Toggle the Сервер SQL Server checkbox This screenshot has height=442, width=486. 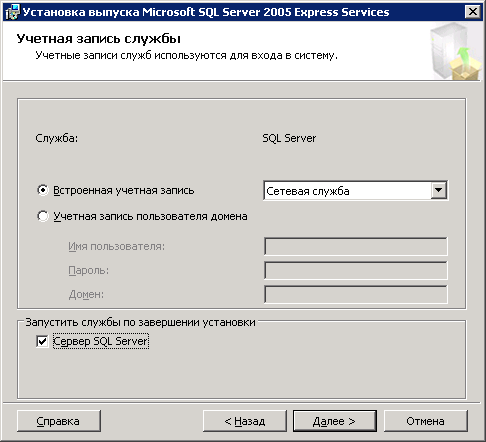(42, 341)
